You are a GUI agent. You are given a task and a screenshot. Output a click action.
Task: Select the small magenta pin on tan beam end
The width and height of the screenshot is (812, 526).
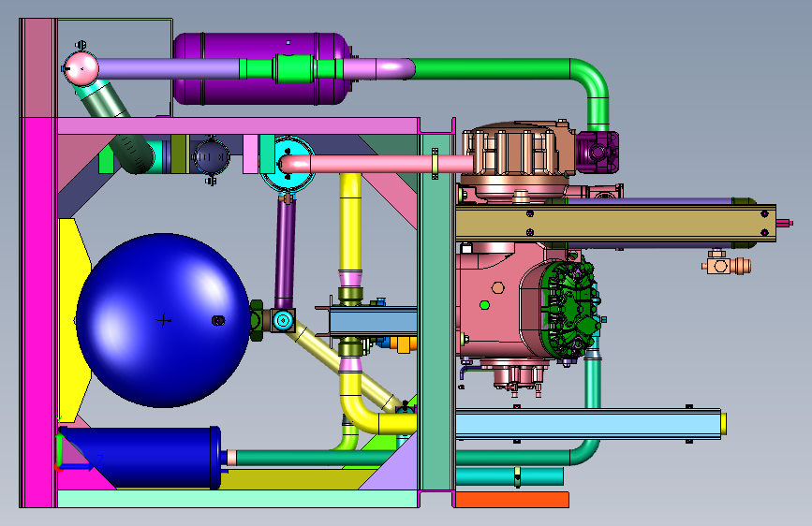click(785, 223)
